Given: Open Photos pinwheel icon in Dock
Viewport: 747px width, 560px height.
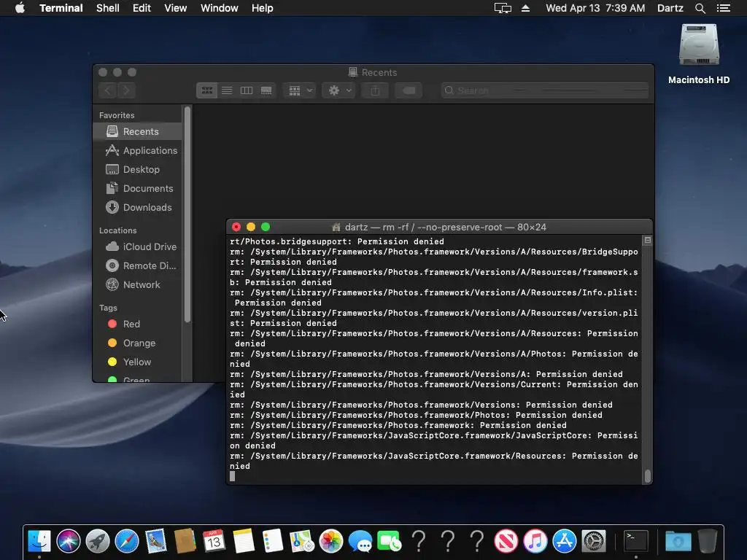Looking at the screenshot, I should click(x=330, y=541).
